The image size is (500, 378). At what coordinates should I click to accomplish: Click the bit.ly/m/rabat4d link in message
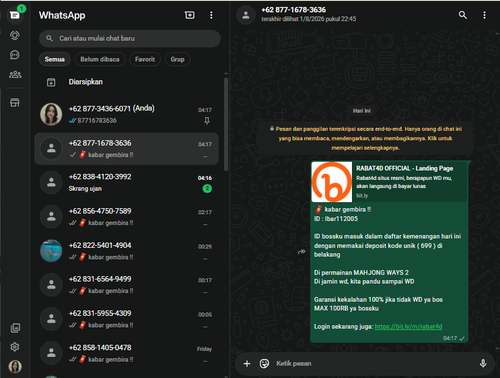(408, 327)
